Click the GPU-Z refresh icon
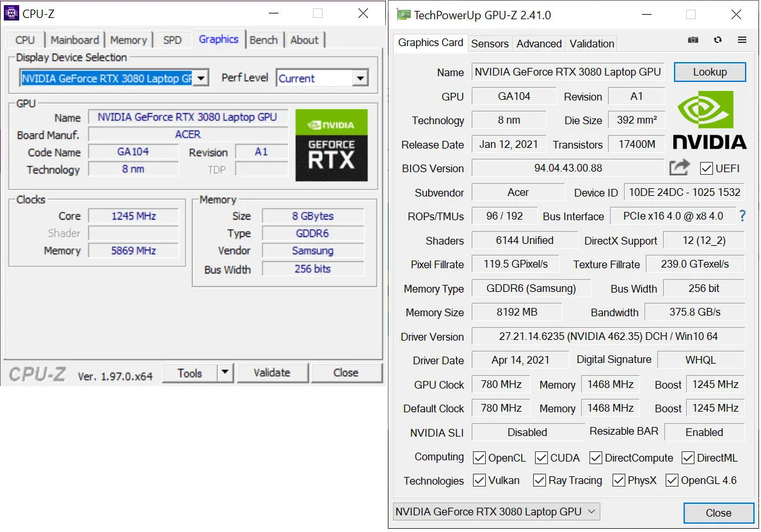 tap(717, 40)
